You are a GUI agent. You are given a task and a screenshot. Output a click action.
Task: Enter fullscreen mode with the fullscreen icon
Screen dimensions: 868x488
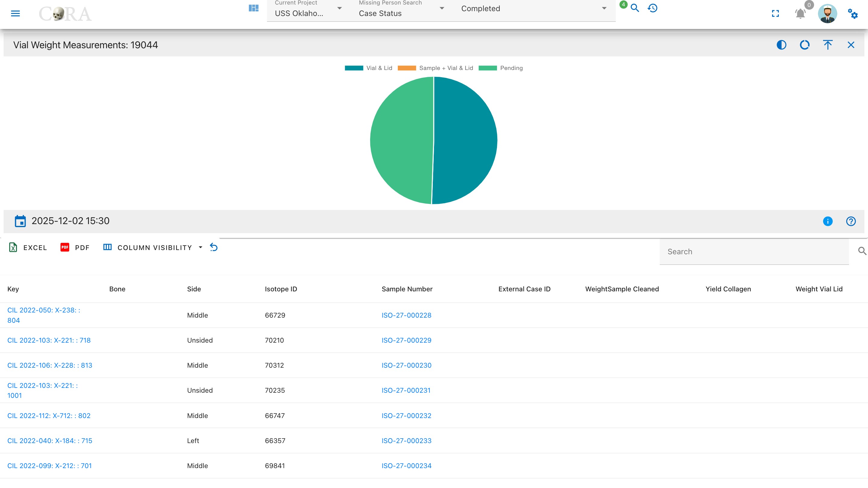775,14
